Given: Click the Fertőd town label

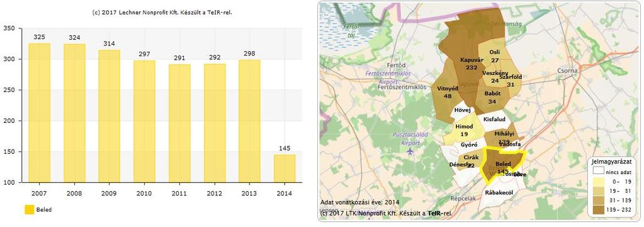Looking at the screenshot, I should tap(397, 65).
